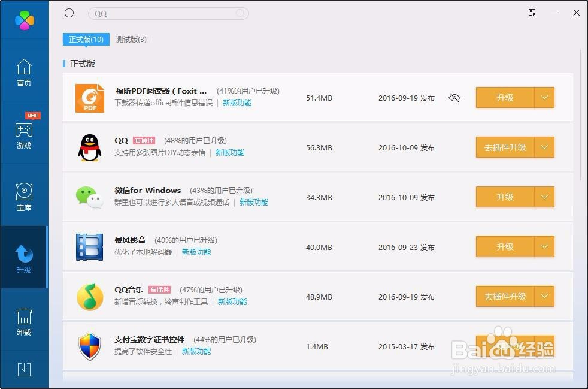
Task: Click the QQ penguin application icon
Action: (90, 147)
